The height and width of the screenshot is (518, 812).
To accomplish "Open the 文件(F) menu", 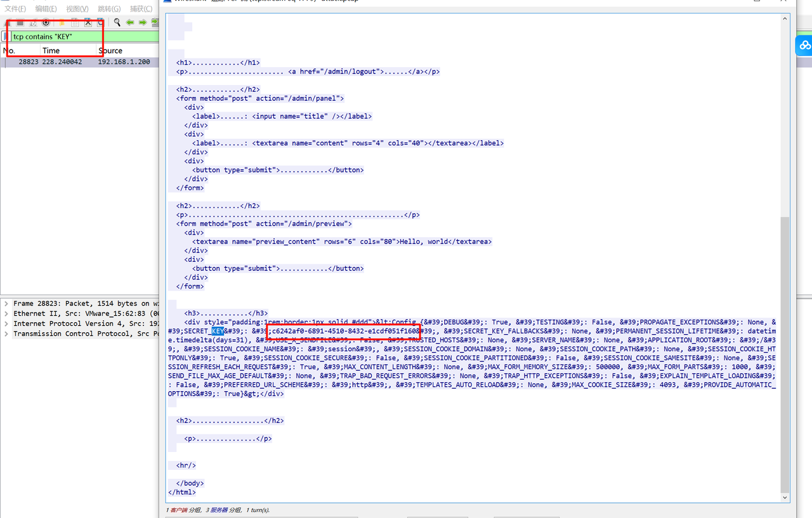I will [x=15, y=9].
